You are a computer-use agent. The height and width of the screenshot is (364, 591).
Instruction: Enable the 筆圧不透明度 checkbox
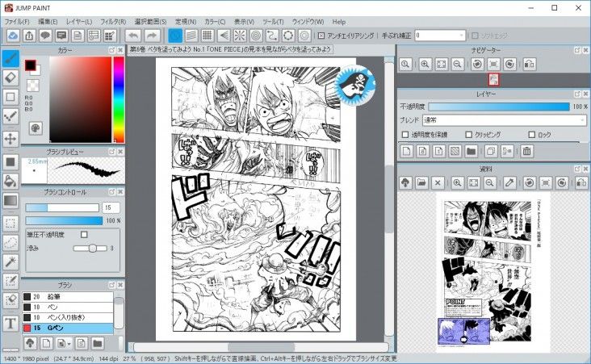(x=84, y=235)
